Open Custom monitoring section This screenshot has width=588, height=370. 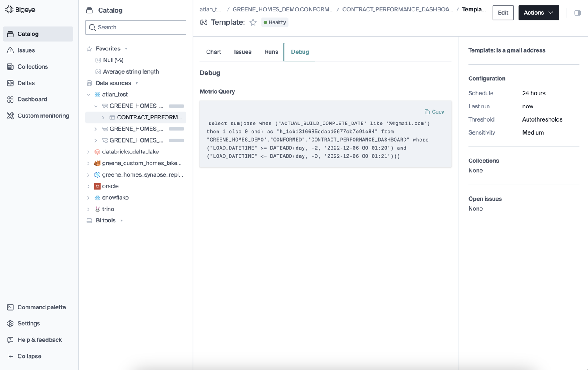pos(38,116)
